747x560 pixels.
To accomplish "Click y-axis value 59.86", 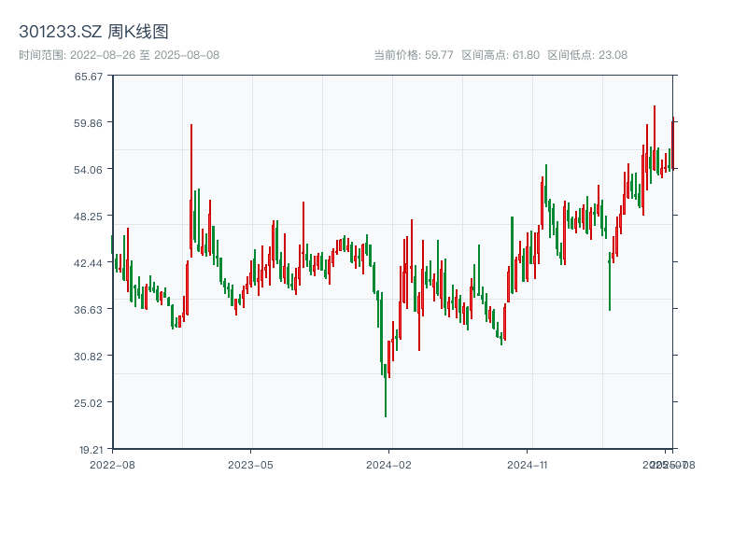I will click(88, 123).
